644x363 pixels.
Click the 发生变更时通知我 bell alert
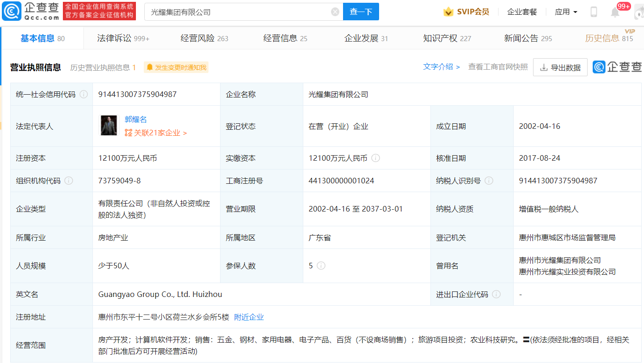(176, 67)
